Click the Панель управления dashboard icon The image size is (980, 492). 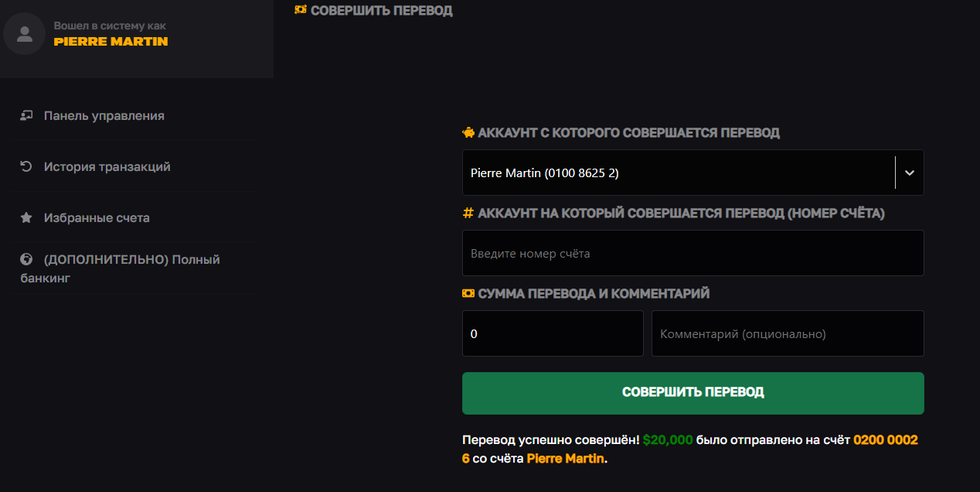click(x=26, y=115)
